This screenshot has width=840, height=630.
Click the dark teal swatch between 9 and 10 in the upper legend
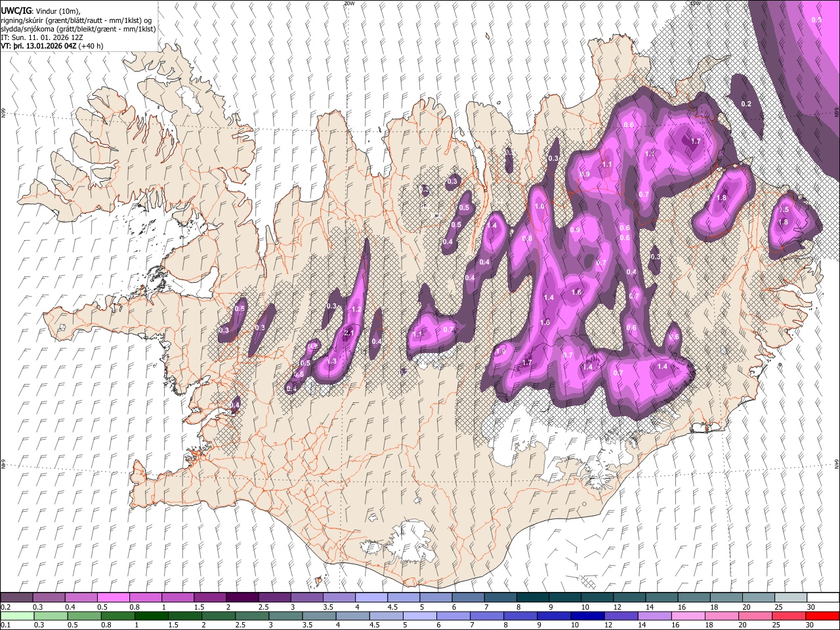[565, 598]
